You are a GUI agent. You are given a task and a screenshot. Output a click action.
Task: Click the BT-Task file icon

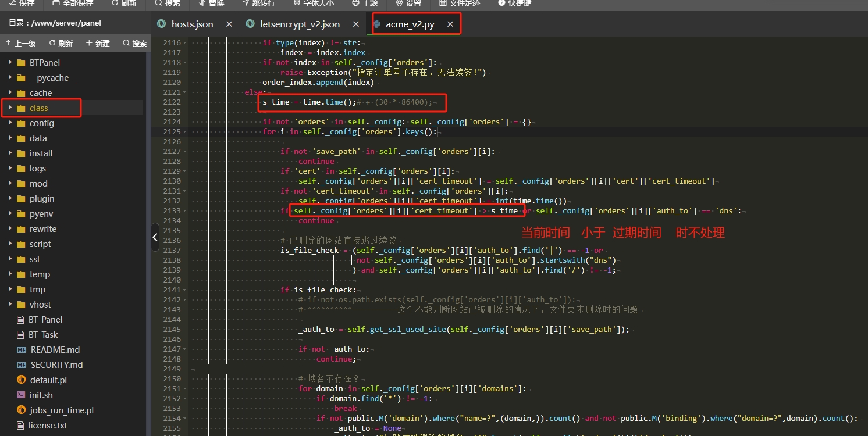21,334
